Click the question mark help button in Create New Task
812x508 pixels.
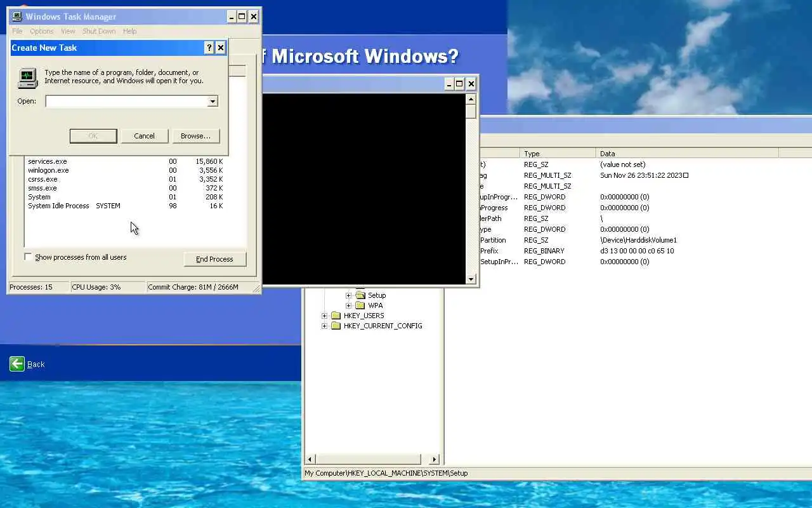209,48
